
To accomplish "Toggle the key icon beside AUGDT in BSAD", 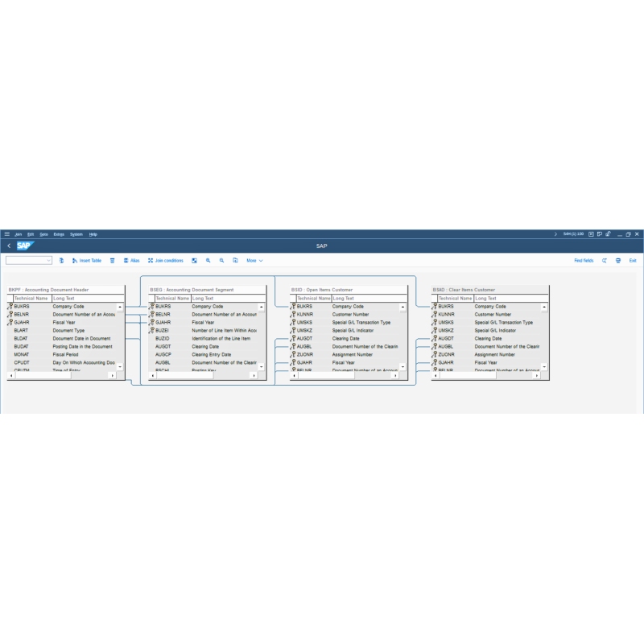I will click(x=436, y=338).
